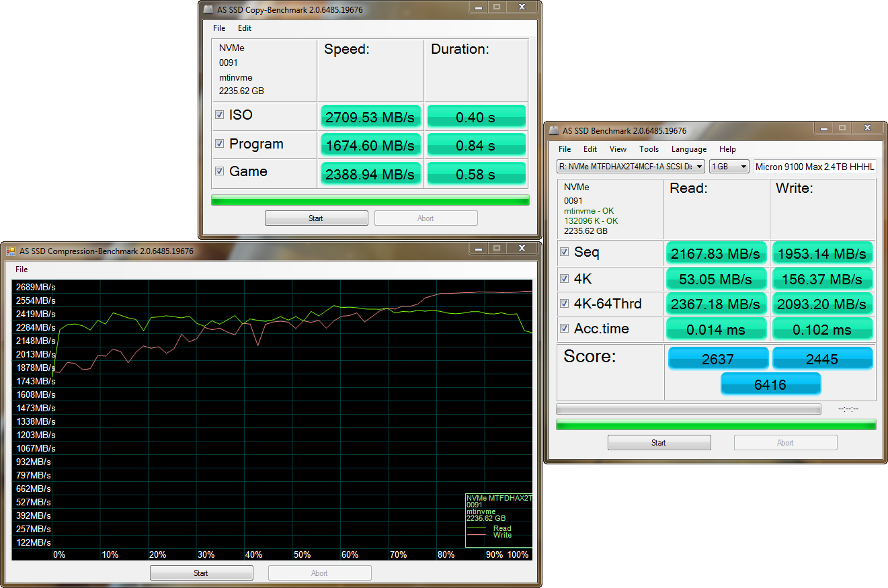Click the ISO duration 0.40 s value

[476, 117]
